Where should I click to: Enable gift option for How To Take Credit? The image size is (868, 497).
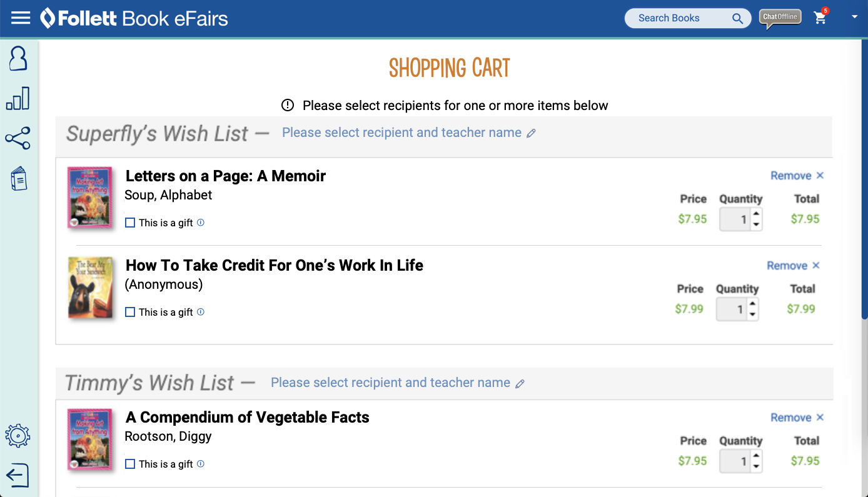click(x=129, y=311)
